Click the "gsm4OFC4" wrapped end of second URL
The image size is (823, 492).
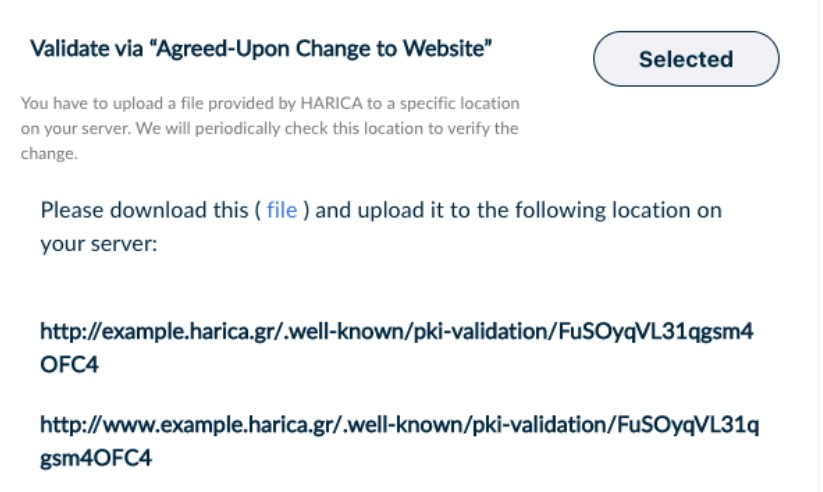pos(96,459)
